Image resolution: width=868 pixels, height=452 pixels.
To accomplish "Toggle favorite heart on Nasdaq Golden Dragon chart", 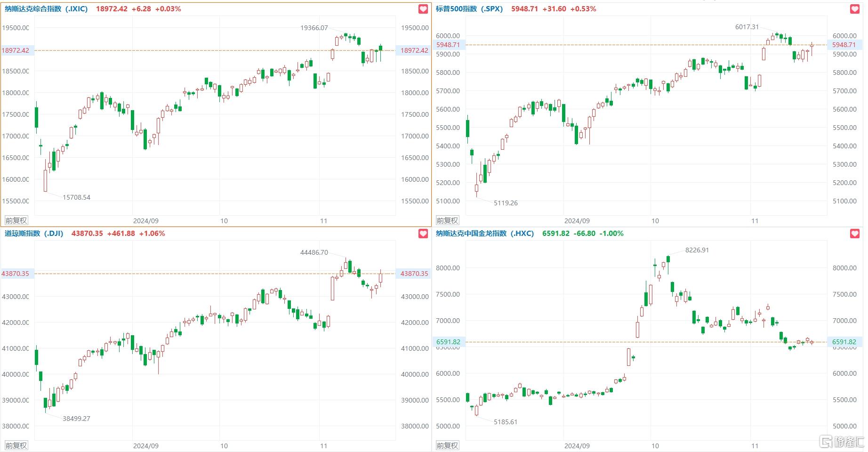I will point(855,234).
